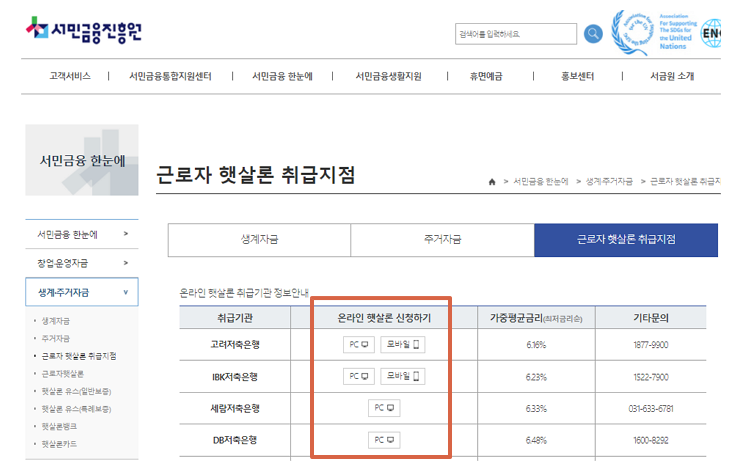Viewport: 734px width, 468px height.
Task: Open sidebar link 근로자 햇살론 취급지점
Action: tap(79, 356)
